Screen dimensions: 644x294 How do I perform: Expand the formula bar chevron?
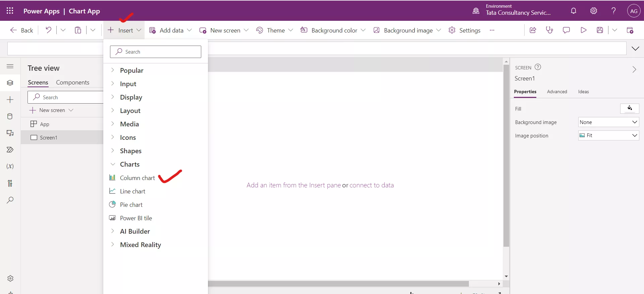coord(635,49)
